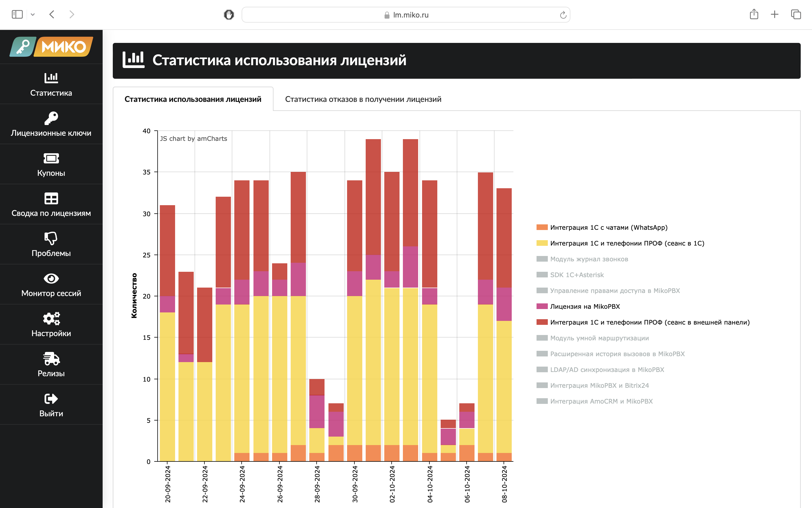Viewport: 812px width, 508px height.
Task: Click the Проблемы thumbs-down icon
Action: point(51,238)
